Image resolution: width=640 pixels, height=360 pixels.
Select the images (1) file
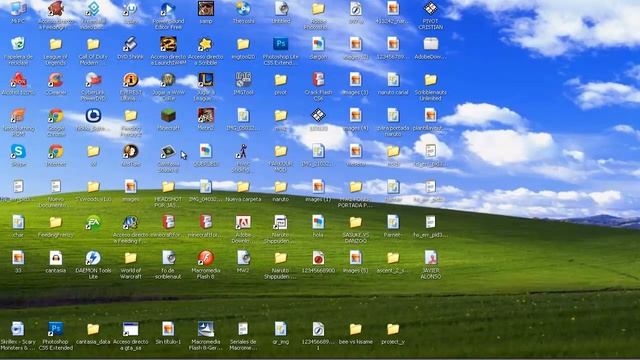tap(318, 187)
